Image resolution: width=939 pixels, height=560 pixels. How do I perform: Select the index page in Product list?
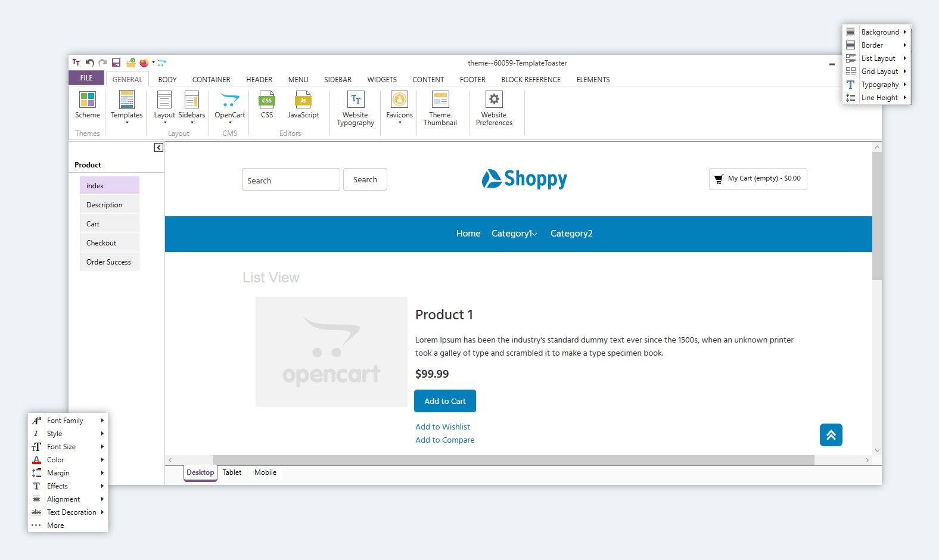110,185
